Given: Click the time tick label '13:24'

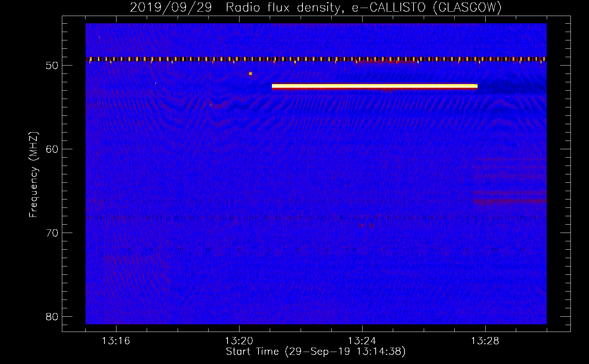Looking at the screenshot, I should click(362, 341).
